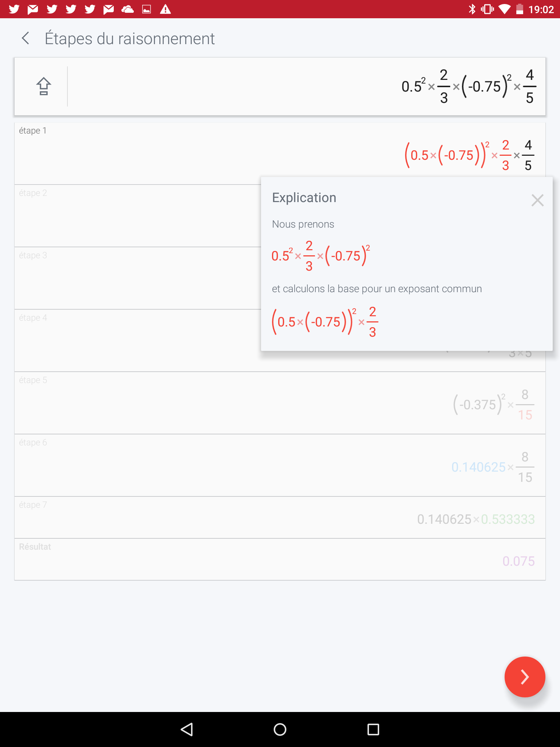Tap the Étapes du raisonnement title

(x=129, y=38)
